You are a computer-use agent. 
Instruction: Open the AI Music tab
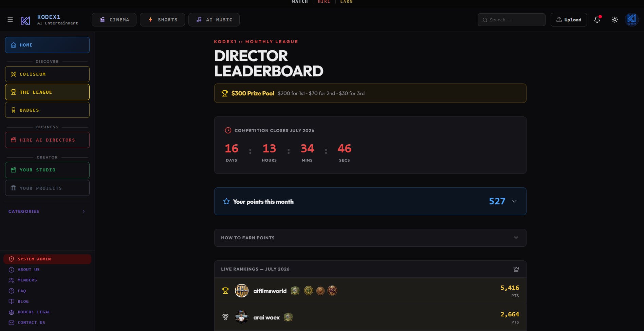pyautogui.click(x=214, y=20)
